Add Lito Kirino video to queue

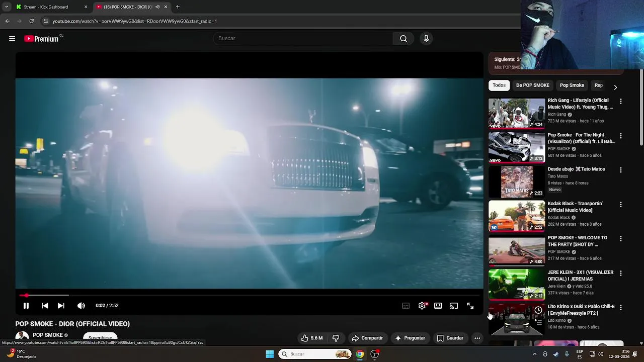pos(538,322)
